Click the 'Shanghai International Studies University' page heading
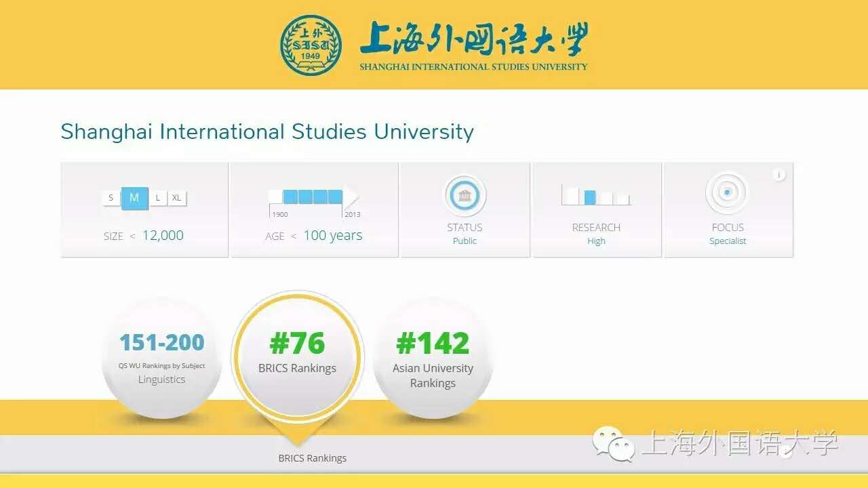The height and width of the screenshot is (488, 868). (x=267, y=131)
